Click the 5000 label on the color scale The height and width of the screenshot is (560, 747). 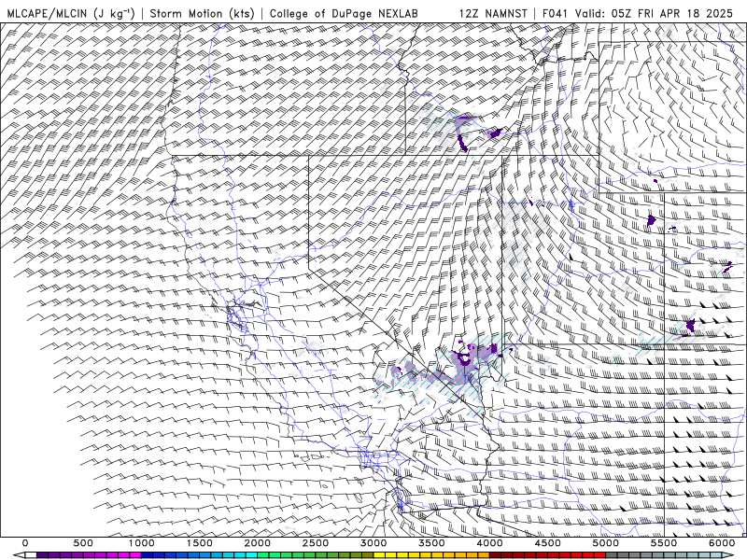[606, 543]
